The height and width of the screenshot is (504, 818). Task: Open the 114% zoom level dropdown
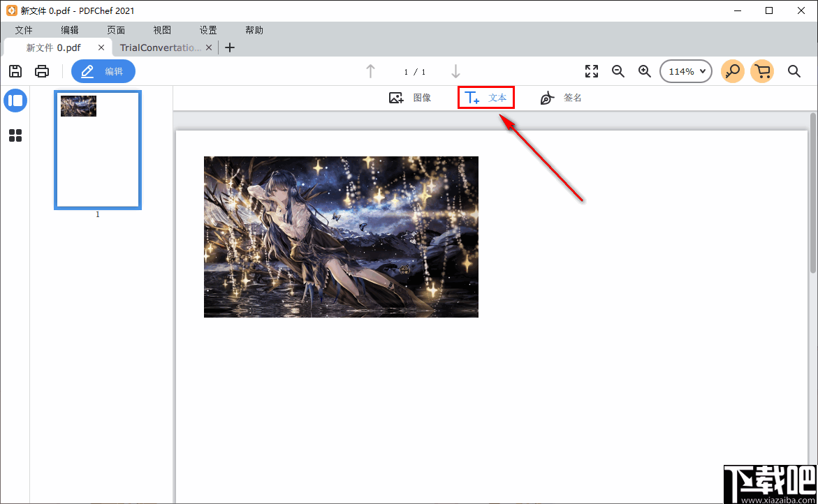click(685, 71)
